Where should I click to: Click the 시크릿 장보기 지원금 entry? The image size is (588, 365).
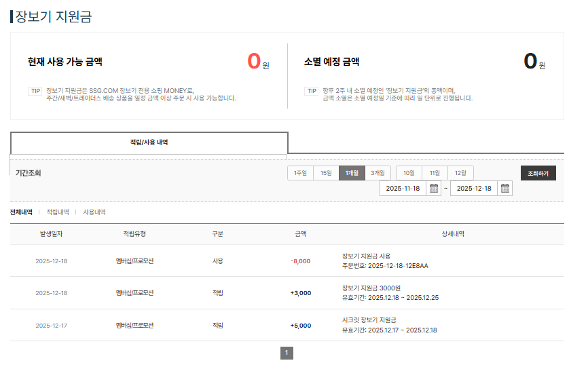coord(369,320)
